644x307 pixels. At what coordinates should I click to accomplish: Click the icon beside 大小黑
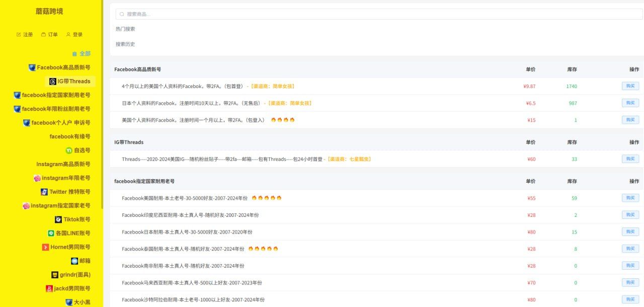[69, 302]
